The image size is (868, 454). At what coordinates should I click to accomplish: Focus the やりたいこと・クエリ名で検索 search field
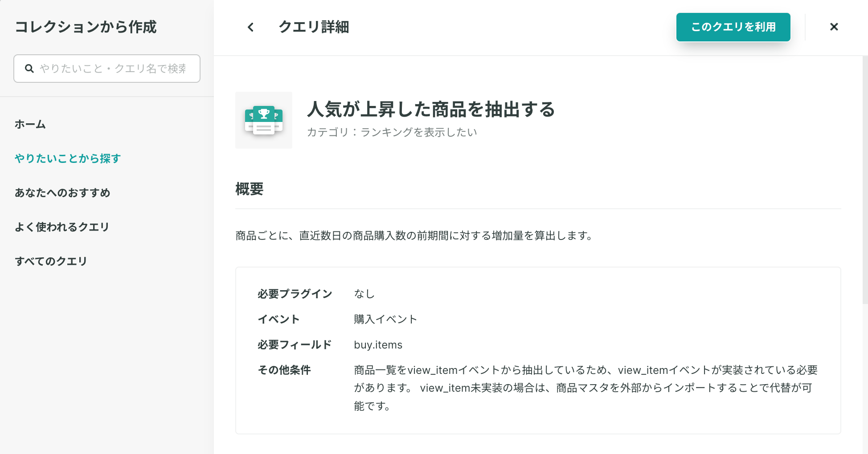(107, 69)
